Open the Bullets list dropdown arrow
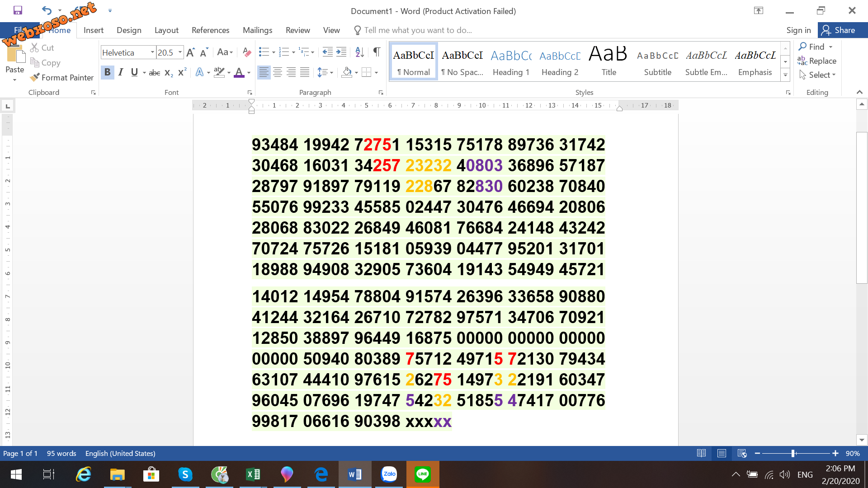This screenshot has height=488, width=868. tap(274, 52)
